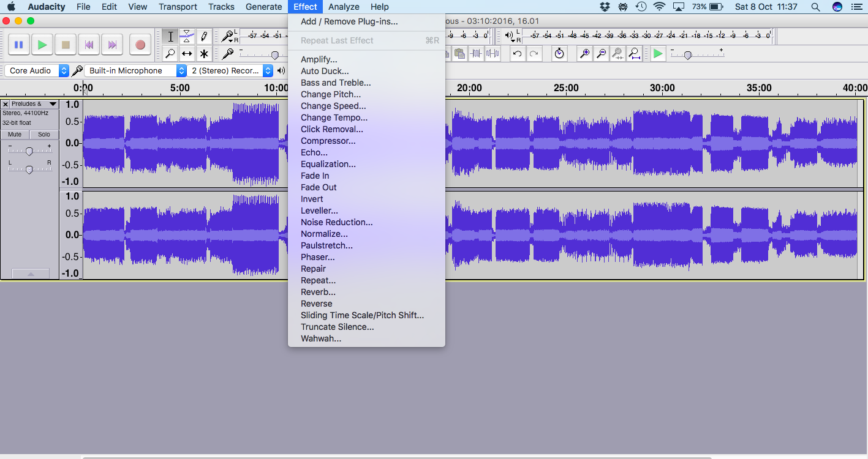Open the Sync-Lock tracks clock icon

click(x=559, y=54)
